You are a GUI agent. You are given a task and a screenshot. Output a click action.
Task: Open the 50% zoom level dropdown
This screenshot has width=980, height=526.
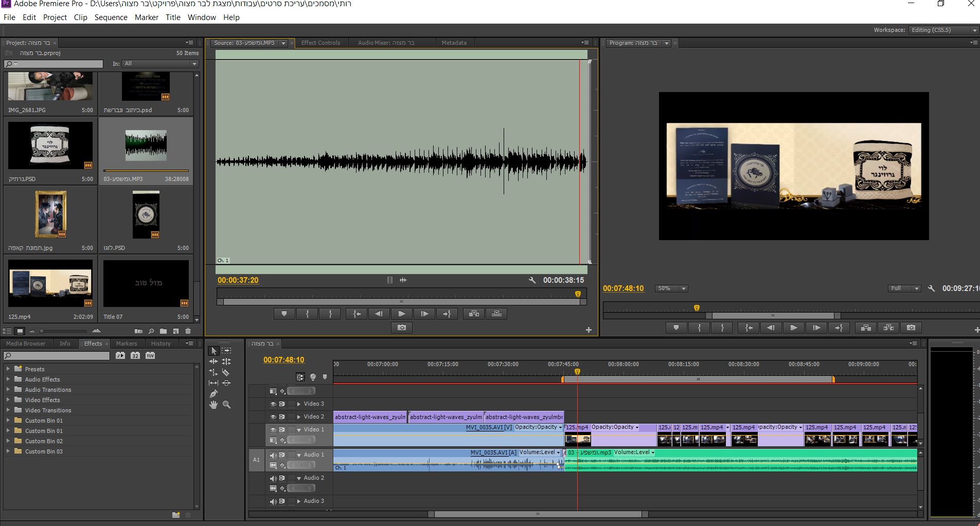pos(671,288)
